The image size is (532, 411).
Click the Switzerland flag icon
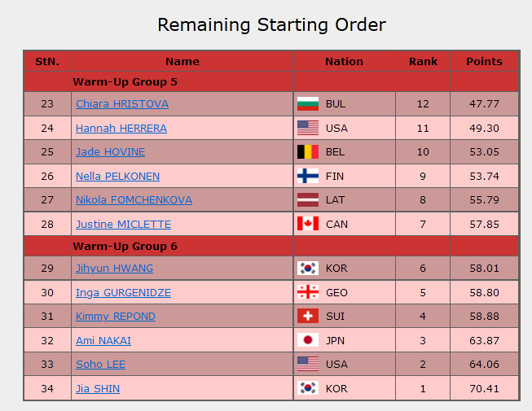307,317
